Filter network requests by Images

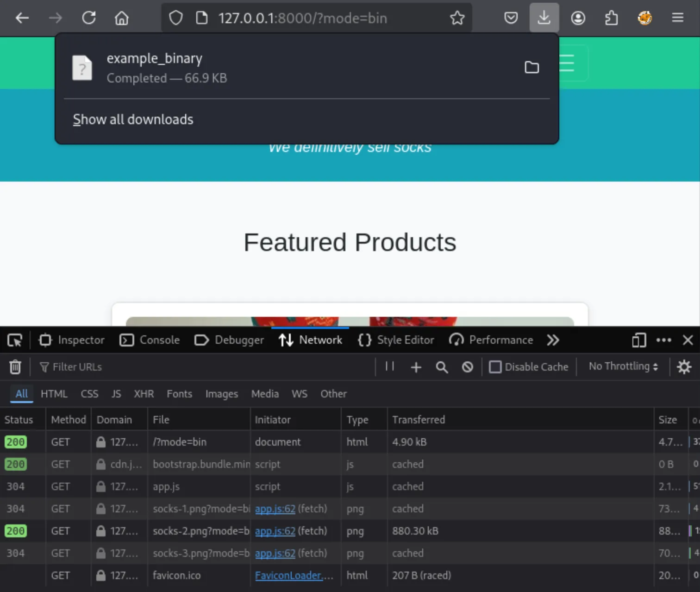(221, 394)
